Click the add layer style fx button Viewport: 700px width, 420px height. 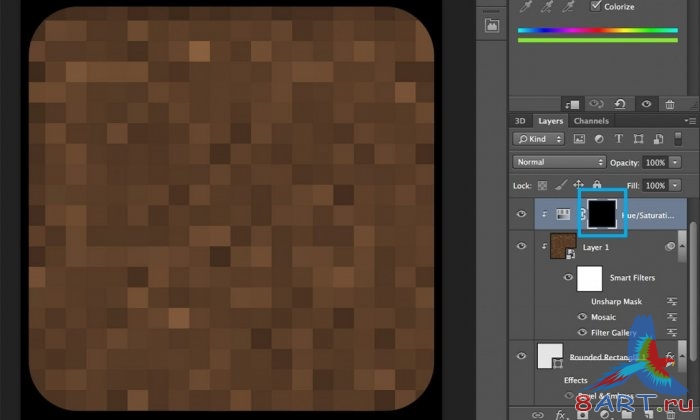point(561,415)
